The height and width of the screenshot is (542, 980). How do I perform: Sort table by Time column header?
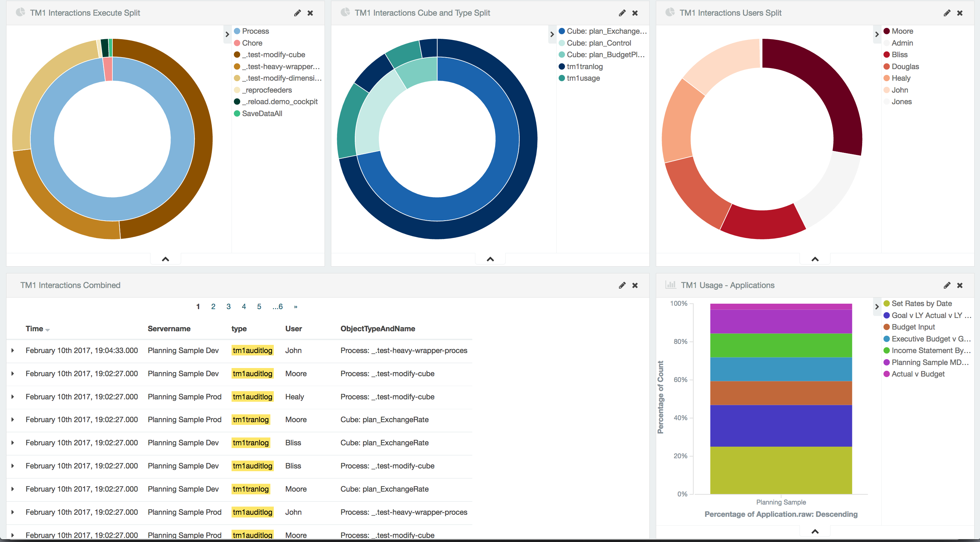pyautogui.click(x=34, y=329)
